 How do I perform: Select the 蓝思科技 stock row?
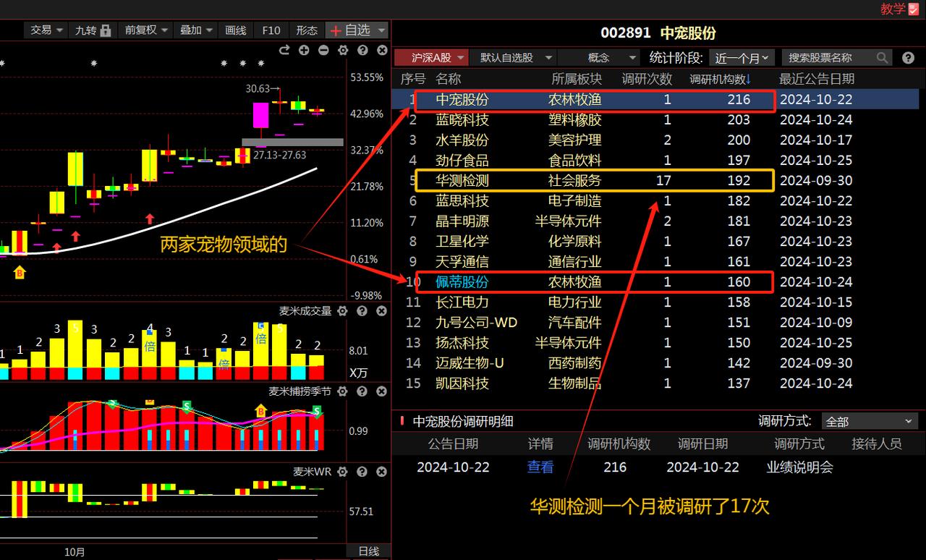[x=655, y=201]
